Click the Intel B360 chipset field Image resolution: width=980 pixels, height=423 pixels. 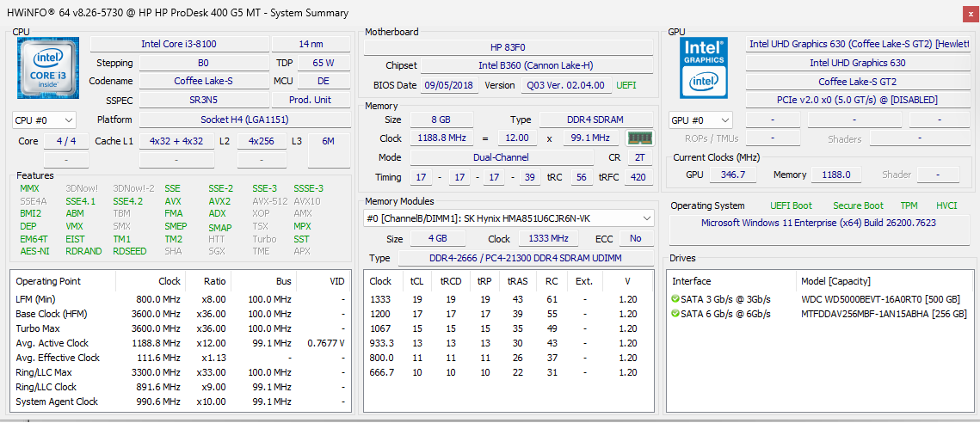(x=535, y=65)
